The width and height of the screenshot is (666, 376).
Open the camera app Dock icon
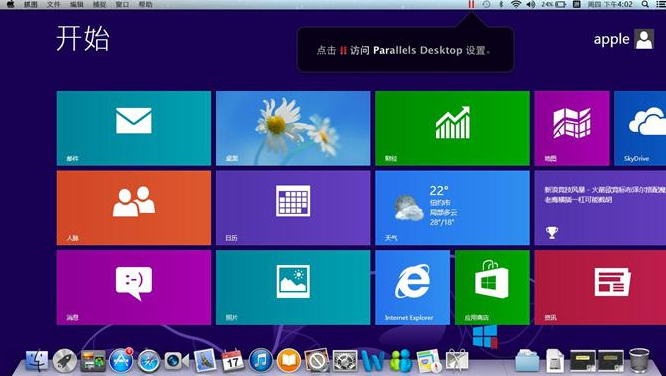click(x=176, y=361)
